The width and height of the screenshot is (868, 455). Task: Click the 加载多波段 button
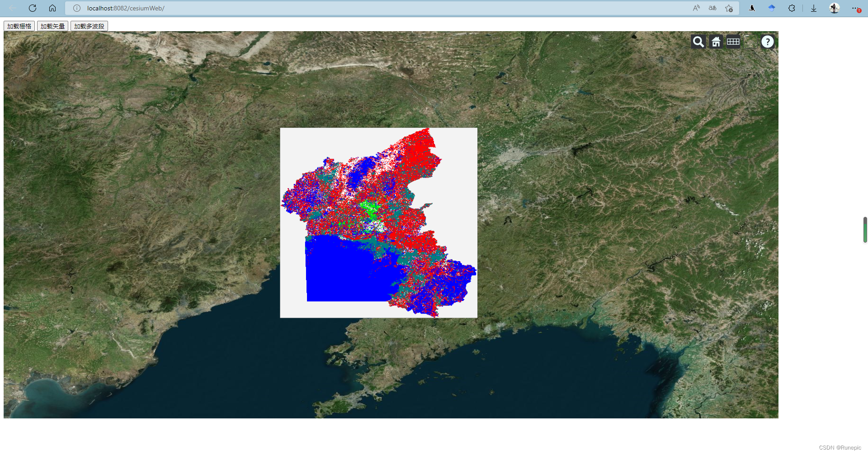(89, 26)
